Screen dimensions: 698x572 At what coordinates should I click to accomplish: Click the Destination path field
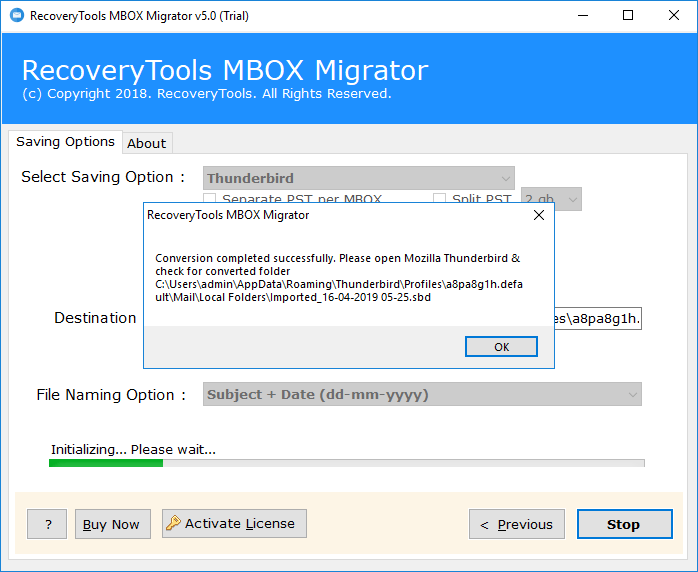click(598, 318)
